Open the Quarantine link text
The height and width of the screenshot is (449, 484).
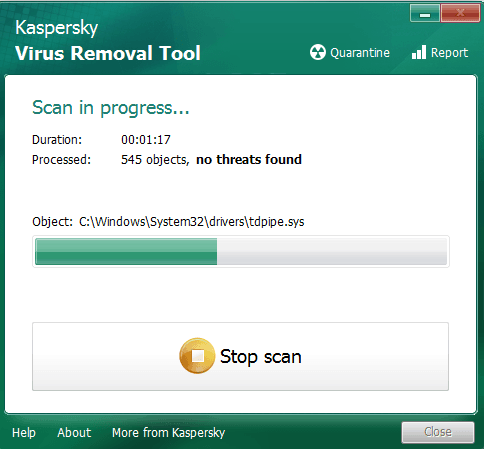point(360,53)
